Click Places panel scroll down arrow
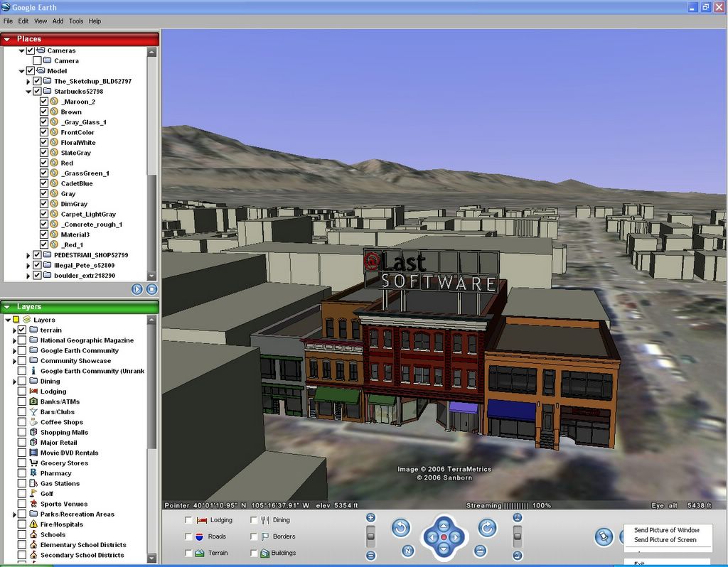Image resolution: width=728 pixels, height=567 pixels. coord(152,276)
